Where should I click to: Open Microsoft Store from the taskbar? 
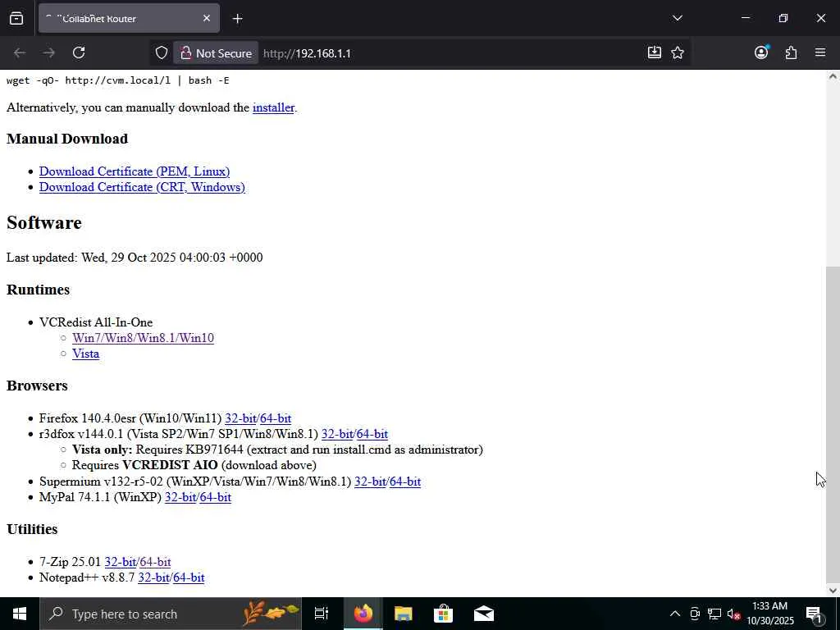pyautogui.click(x=443, y=614)
